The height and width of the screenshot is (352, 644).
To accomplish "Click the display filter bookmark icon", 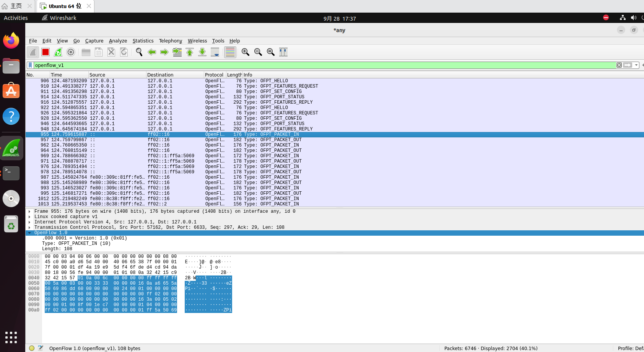I will tap(30, 65).
